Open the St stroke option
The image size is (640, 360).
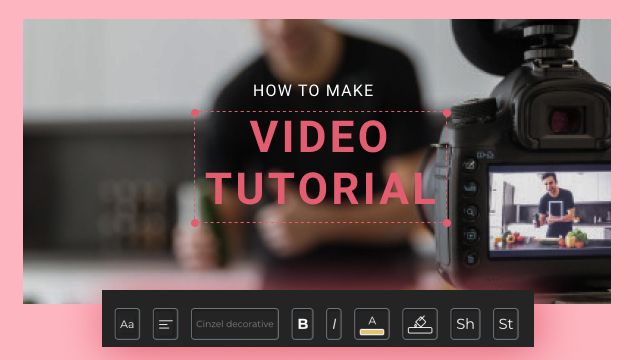pyautogui.click(x=506, y=324)
